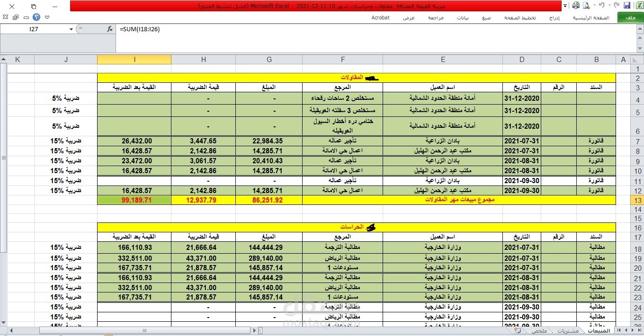Select column J header
This screenshot has height=336, width=644.
[x=66, y=59]
